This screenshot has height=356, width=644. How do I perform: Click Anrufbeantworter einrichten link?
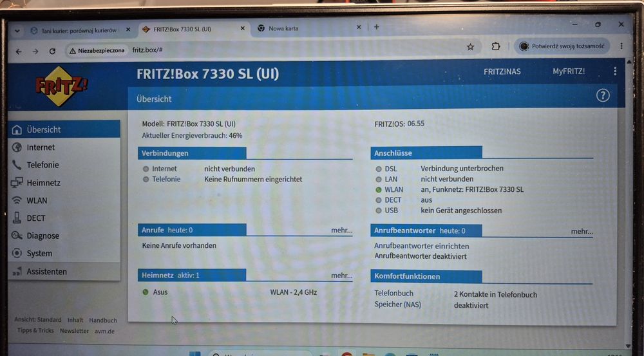click(421, 246)
